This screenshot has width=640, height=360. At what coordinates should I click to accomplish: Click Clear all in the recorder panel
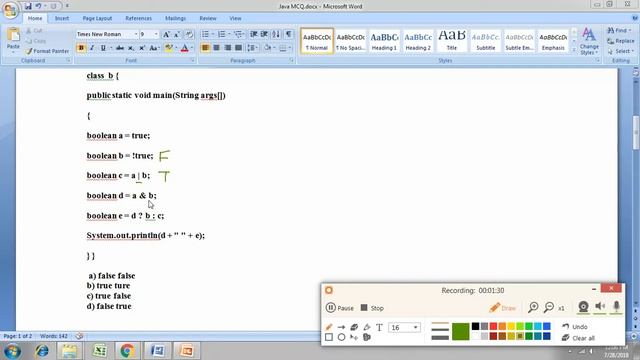pos(578,338)
